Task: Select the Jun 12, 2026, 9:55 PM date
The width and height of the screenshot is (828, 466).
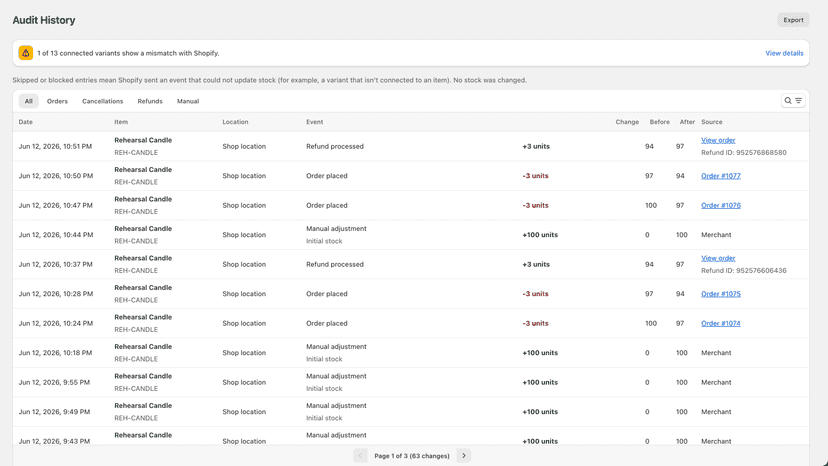Action: (54, 383)
